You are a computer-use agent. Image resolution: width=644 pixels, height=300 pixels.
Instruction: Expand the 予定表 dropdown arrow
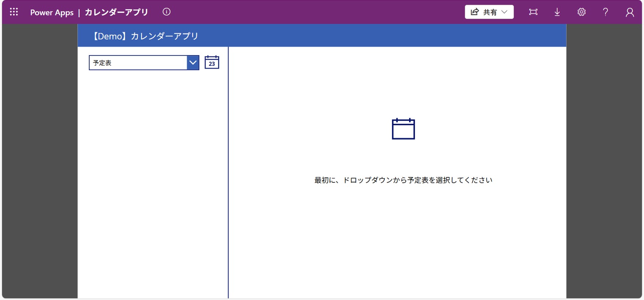[193, 63]
